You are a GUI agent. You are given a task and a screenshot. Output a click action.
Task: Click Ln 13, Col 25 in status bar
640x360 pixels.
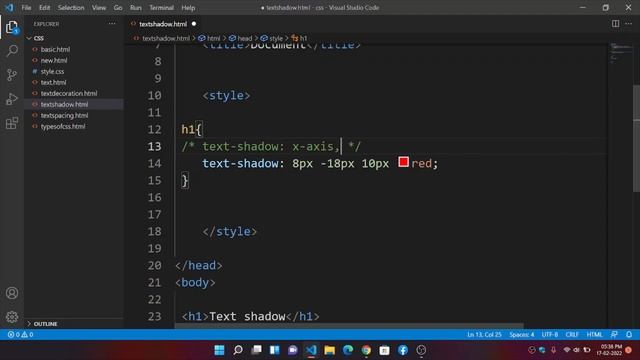[x=484, y=334]
